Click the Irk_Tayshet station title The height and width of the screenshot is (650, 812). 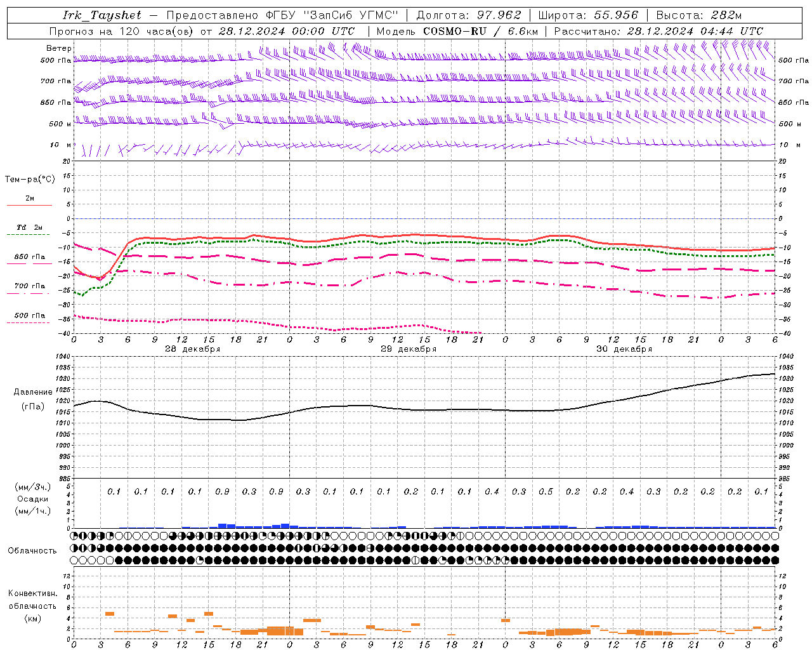tap(102, 15)
